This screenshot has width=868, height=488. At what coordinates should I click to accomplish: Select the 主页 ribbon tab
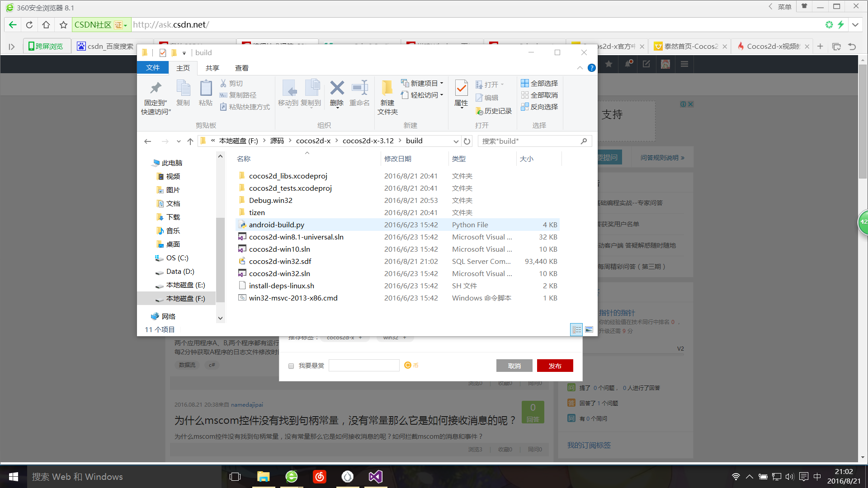point(183,68)
